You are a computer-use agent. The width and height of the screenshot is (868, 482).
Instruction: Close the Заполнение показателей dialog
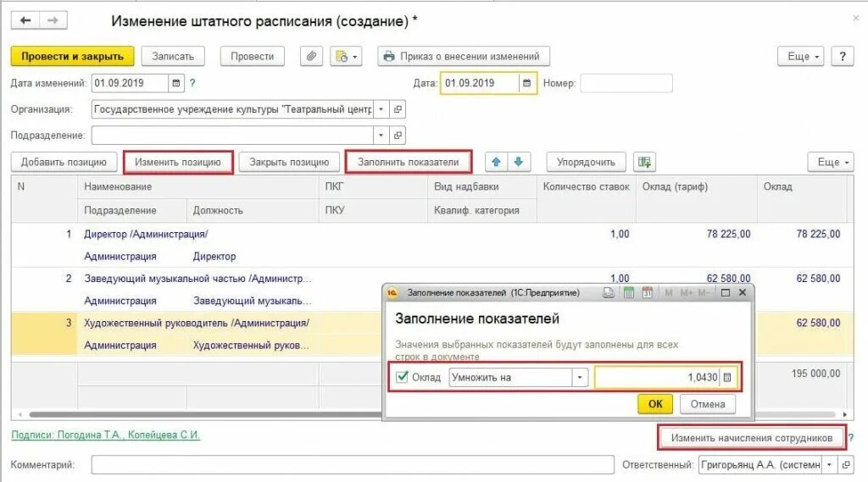(743, 293)
